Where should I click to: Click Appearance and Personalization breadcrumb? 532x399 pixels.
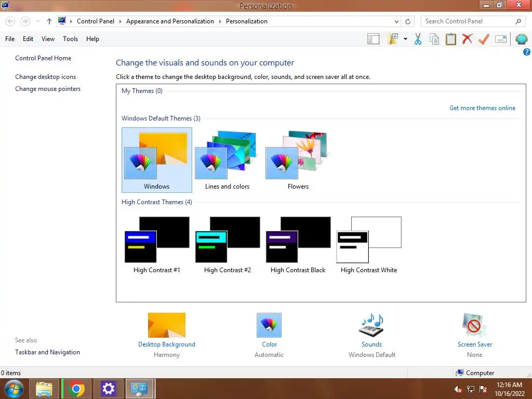pyautogui.click(x=170, y=21)
